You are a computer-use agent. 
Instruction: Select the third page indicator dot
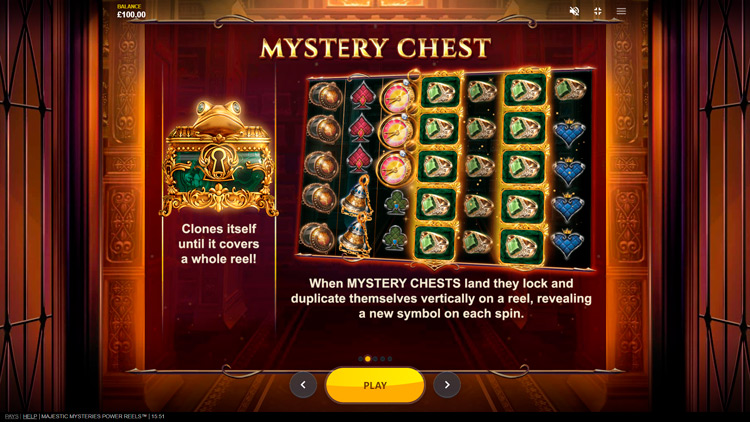pos(375,359)
